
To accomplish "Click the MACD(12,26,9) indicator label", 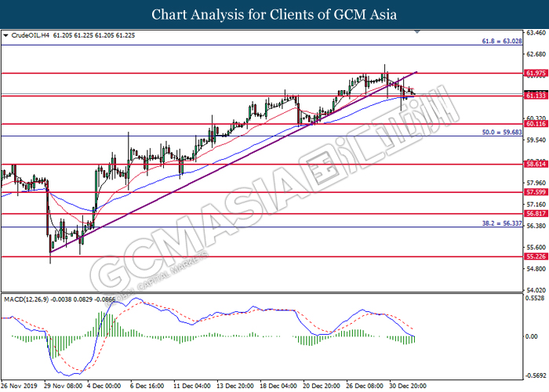I will pyautogui.click(x=28, y=299).
